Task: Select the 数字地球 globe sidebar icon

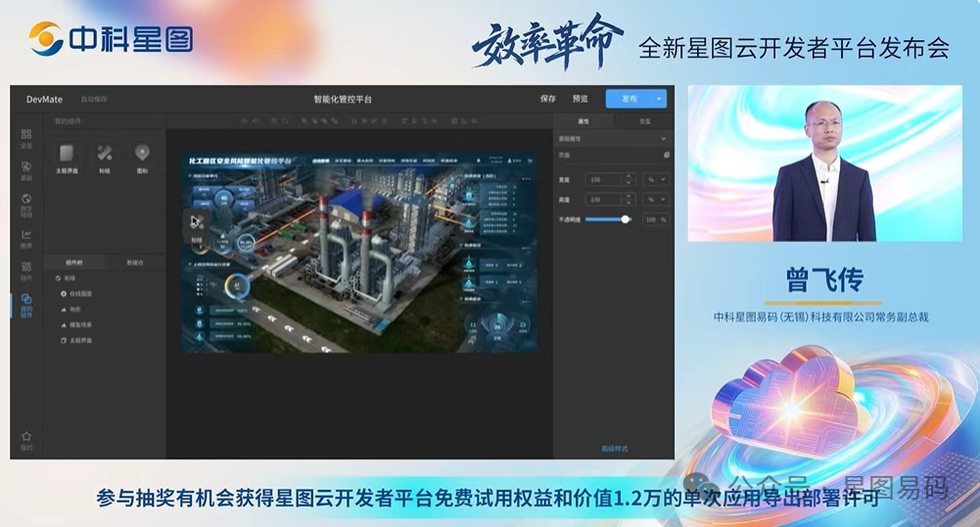Action: (x=26, y=205)
